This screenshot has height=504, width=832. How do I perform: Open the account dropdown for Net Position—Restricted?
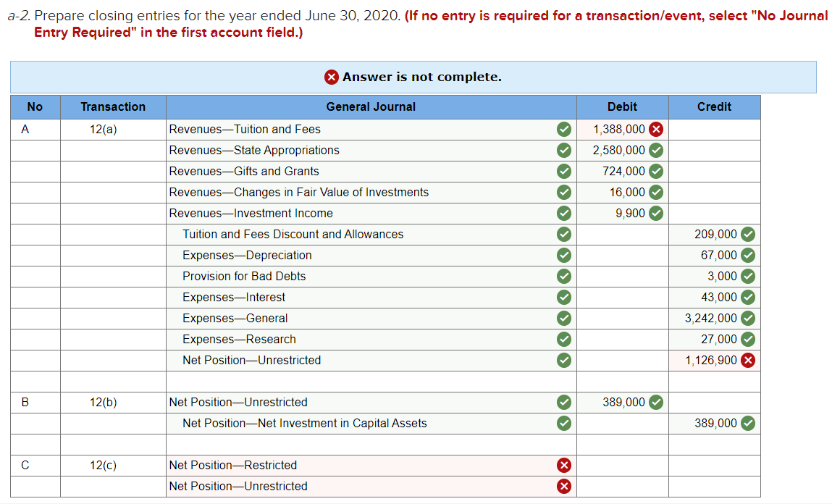coord(362,465)
